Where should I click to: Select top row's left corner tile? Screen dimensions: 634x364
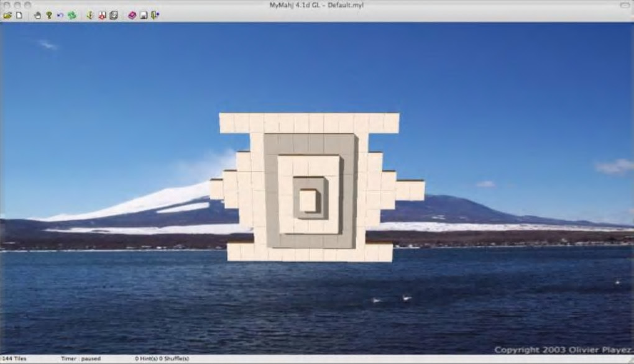click(226, 123)
